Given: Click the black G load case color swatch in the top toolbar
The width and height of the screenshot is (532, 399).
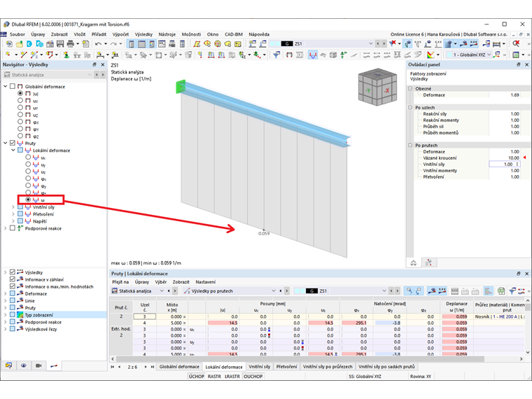Looking at the screenshot, I should [x=287, y=44].
